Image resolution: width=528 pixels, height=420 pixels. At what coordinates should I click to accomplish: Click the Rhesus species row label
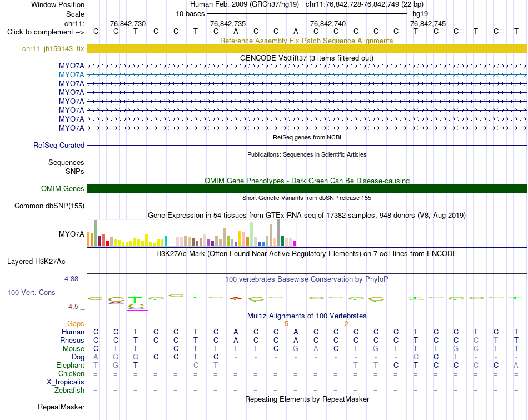pyautogui.click(x=72, y=341)
